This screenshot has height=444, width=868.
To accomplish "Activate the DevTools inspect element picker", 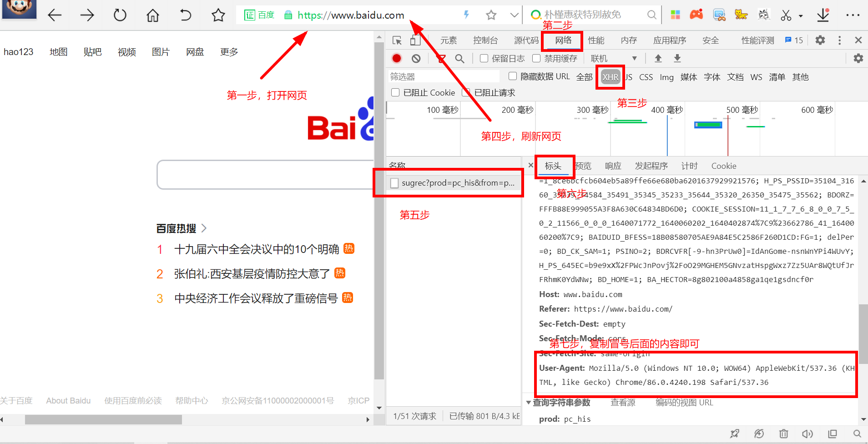I will (397, 40).
